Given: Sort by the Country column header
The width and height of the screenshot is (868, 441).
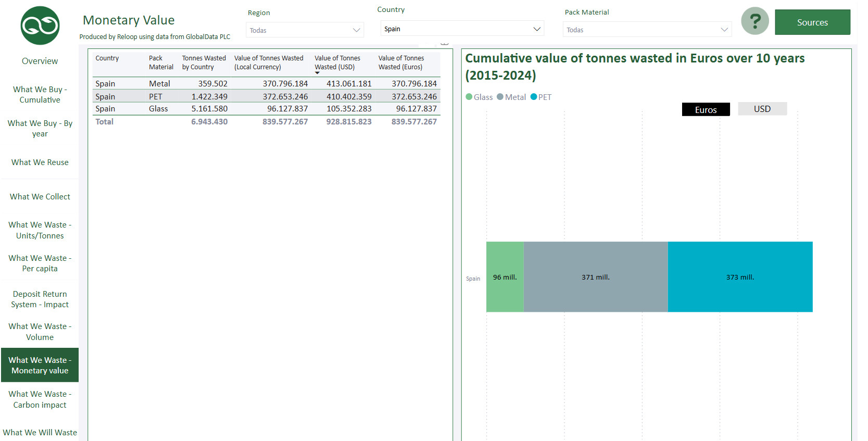Looking at the screenshot, I should click(107, 58).
